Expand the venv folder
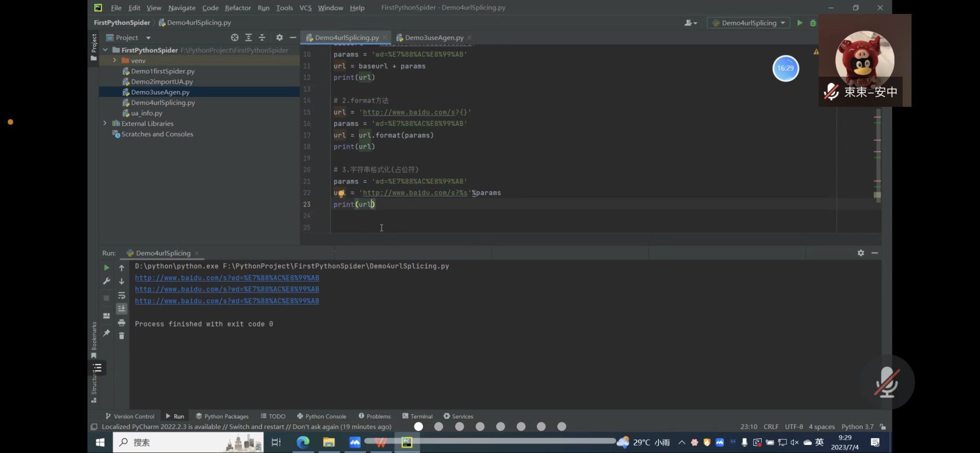Image resolution: width=980 pixels, height=453 pixels. point(115,60)
